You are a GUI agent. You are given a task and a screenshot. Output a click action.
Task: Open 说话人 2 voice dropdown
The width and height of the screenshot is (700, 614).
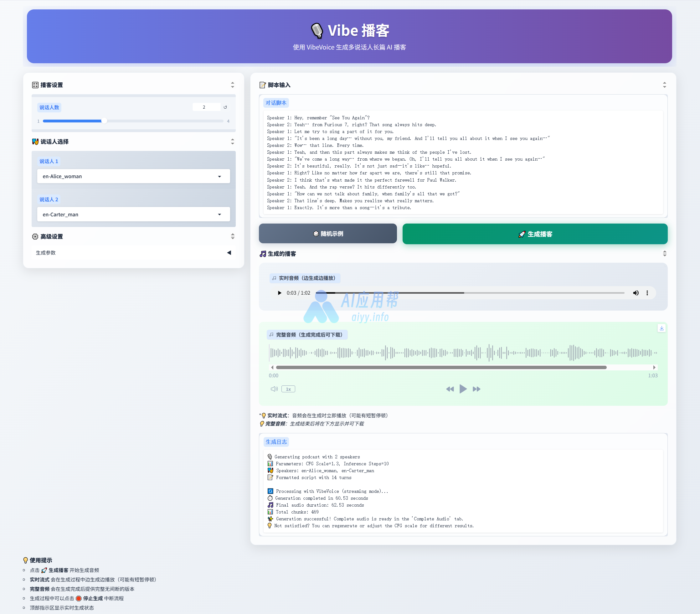(134, 214)
